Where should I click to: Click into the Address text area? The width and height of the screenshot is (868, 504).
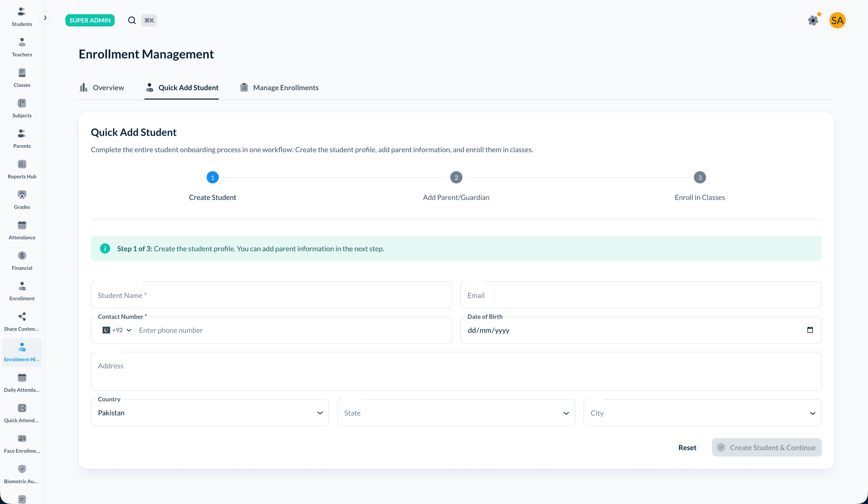456,371
